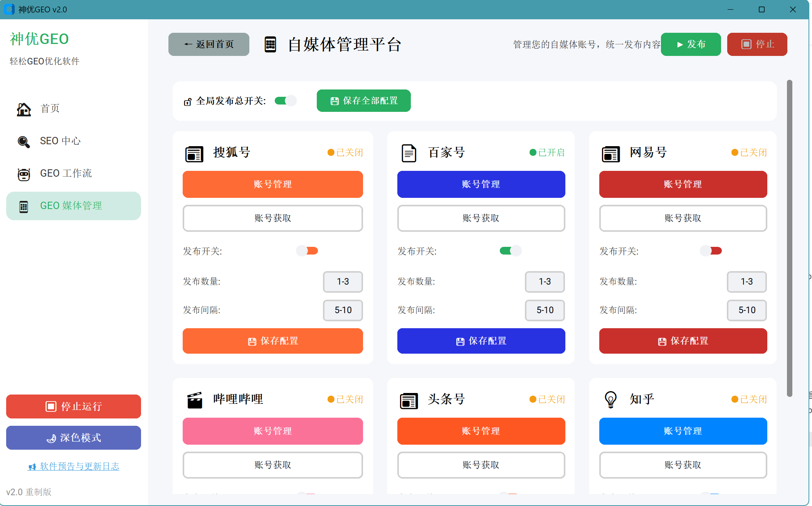The height and width of the screenshot is (506, 812).
Task: Click the 停止运行 button in sidebar
Action: pos(74,406)
